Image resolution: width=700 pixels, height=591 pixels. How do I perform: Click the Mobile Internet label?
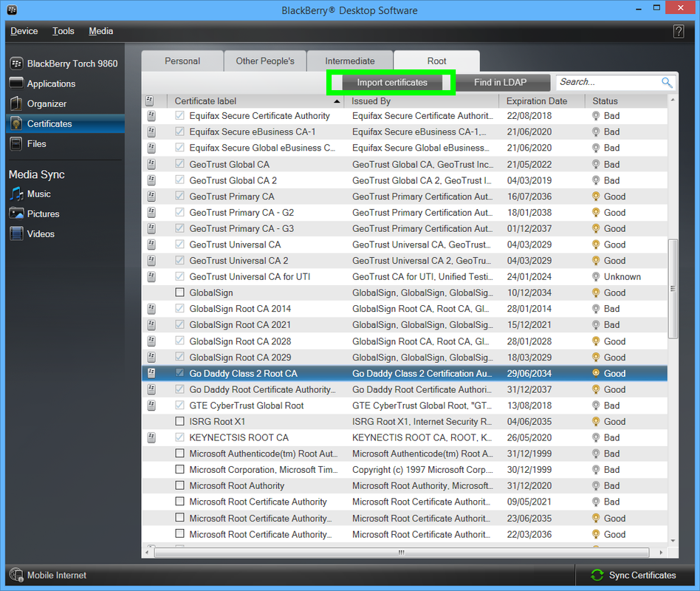tap(57, 575)
